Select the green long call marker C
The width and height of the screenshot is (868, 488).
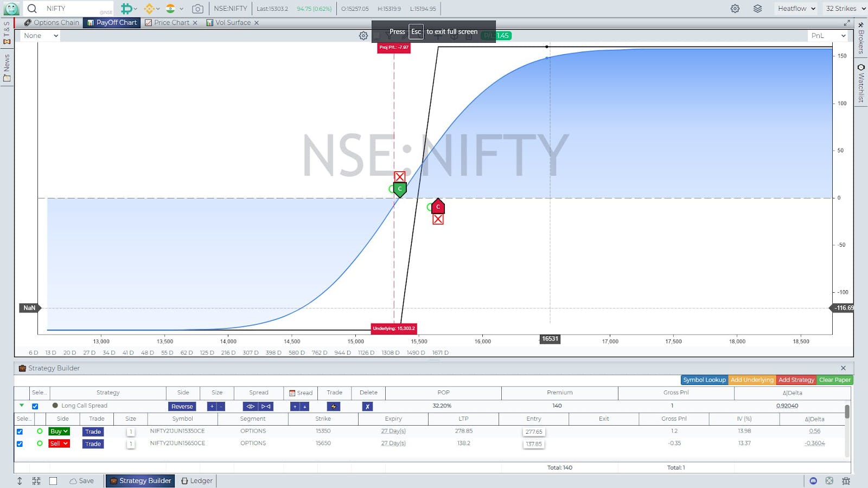(400, 189)
